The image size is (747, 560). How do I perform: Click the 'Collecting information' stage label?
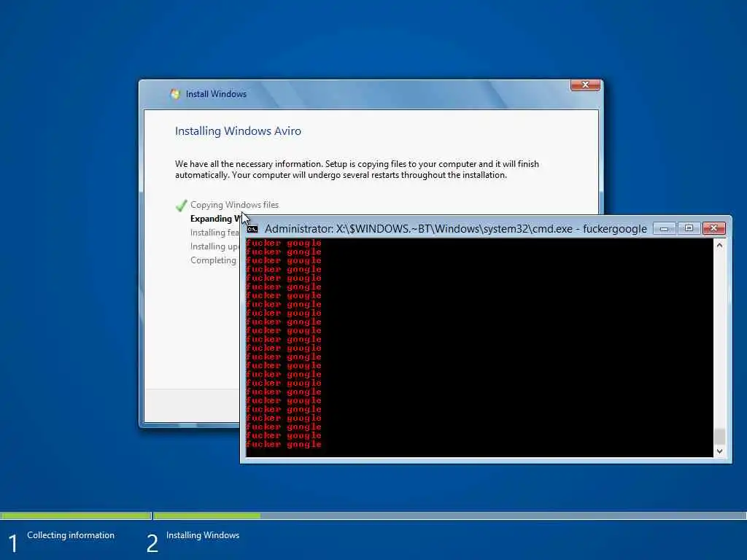pos(71,535)
